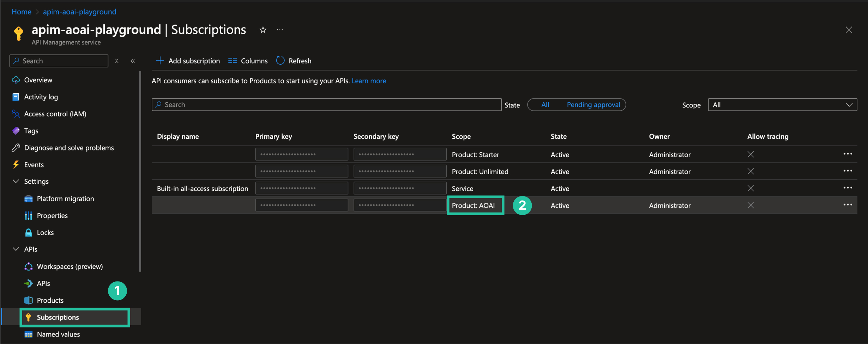
Task: Go to Named values menu item
Action: [x=59, y=334]
